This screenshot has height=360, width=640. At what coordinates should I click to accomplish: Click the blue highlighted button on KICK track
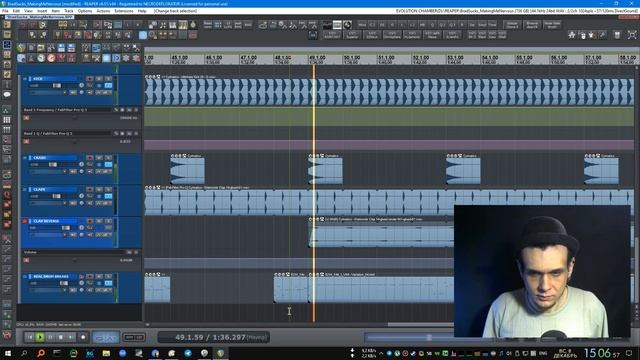click(108, 86)
